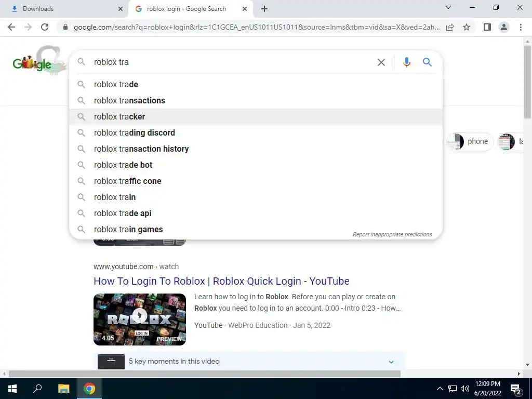Choose suggestion roblox trade

click(x=256, y=85)
